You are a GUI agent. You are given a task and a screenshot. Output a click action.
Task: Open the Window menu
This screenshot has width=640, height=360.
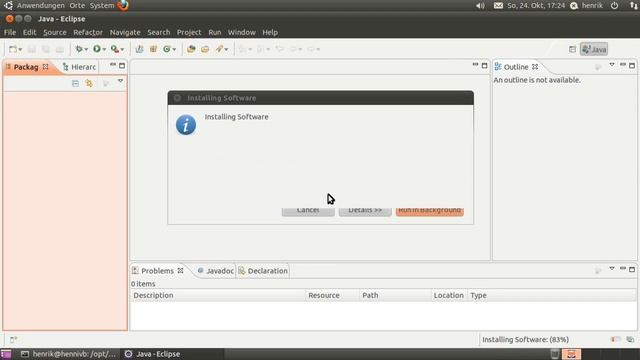click(x=242, y=32)
